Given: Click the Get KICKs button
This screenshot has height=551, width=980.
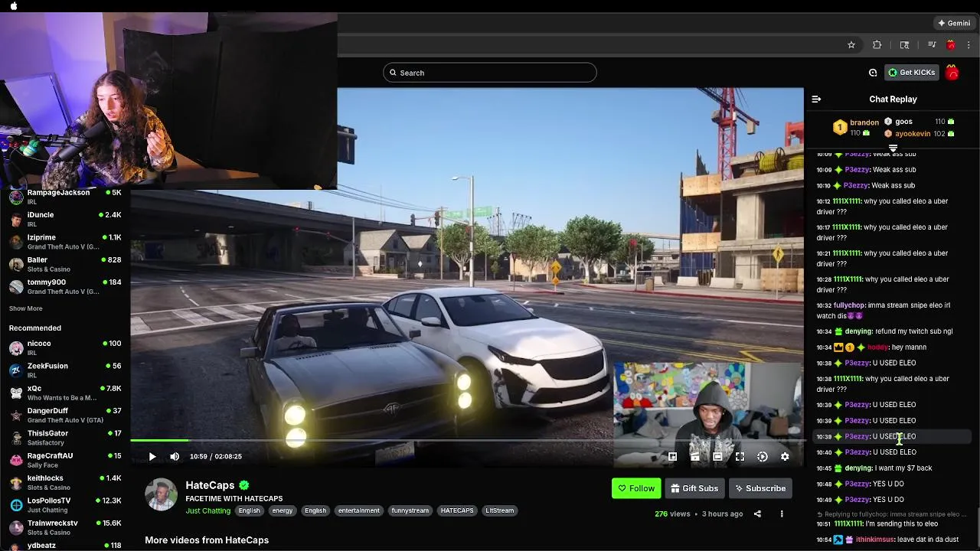Looking at the screenshot, I should point(911,73).
